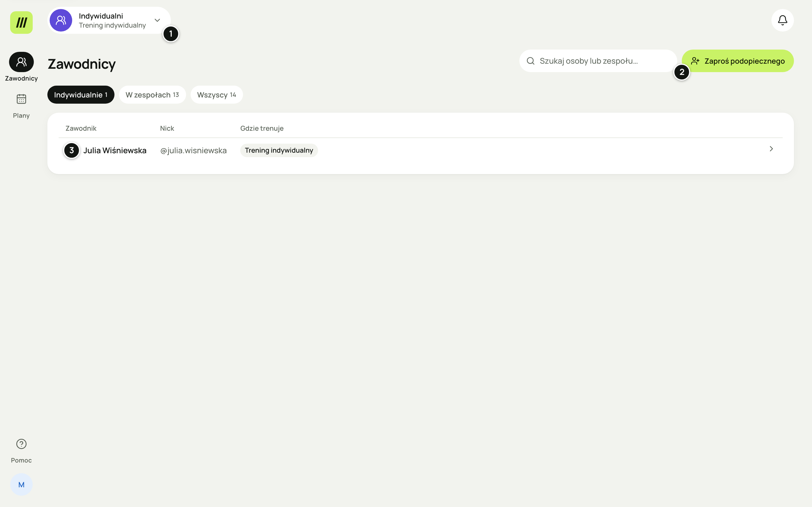Show the Wszyscy tab

pos(217,95)
